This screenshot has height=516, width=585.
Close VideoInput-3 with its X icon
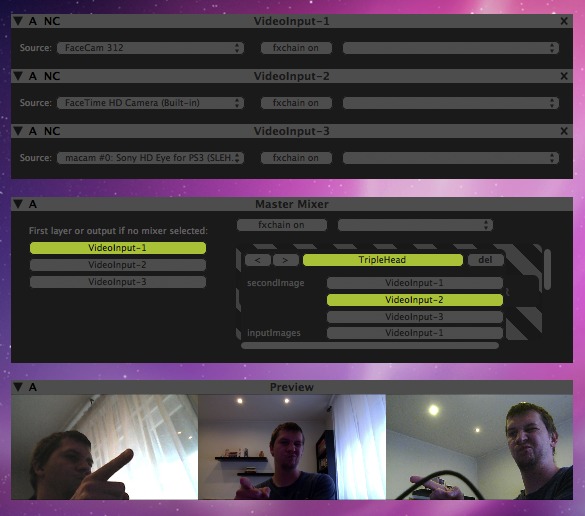pyautogui.click(x=564, y=131)
